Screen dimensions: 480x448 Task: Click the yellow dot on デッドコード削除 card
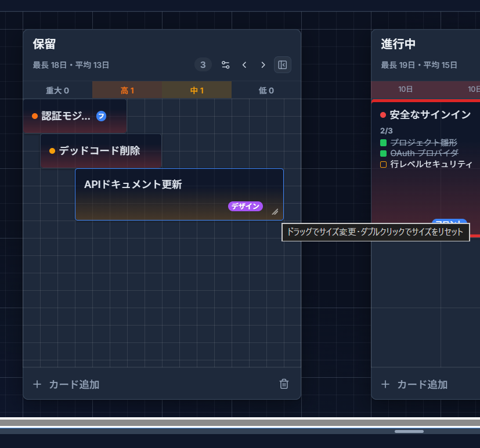tap(52, 151)
